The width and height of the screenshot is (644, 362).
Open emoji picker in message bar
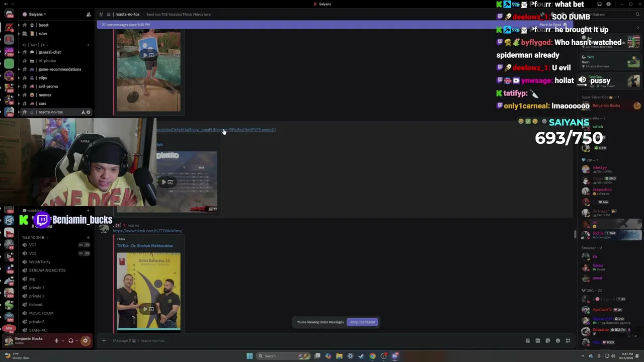pyautogui.click(x=558, y=340)
